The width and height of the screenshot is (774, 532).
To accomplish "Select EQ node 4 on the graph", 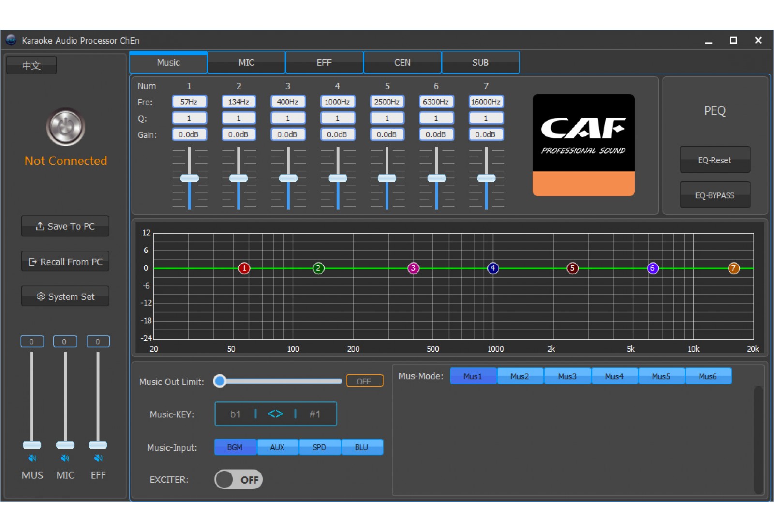I will click(x=492, y=268).
